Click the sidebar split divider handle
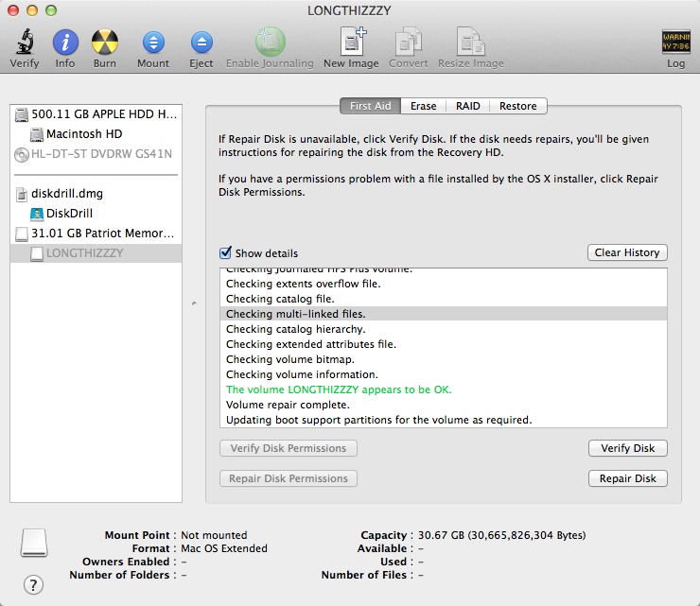 194,303
